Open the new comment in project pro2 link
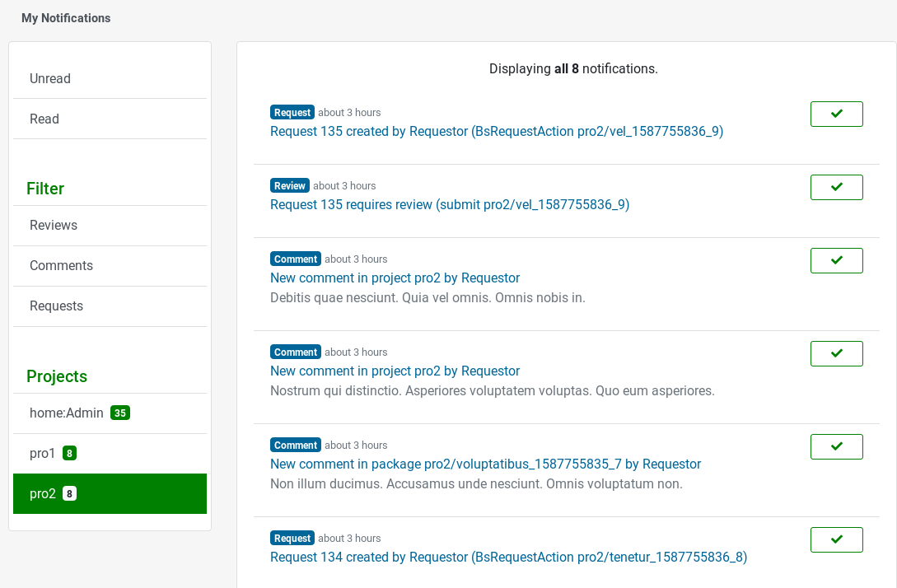The width and height of the screenshot is (897, 588). click(x=395, y=278)
